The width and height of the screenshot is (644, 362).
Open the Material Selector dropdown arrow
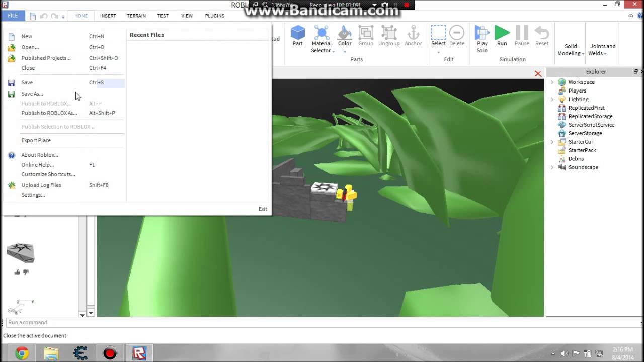333,52
